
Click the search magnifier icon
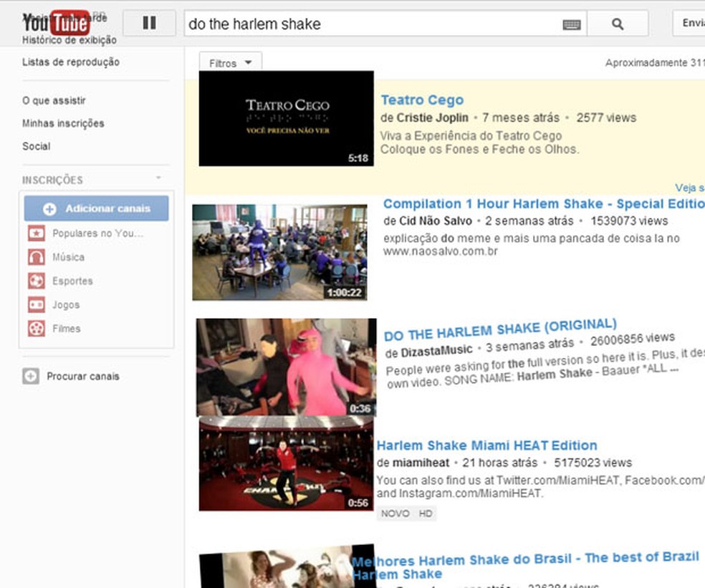pyautogui.click(x=617, y=23)
